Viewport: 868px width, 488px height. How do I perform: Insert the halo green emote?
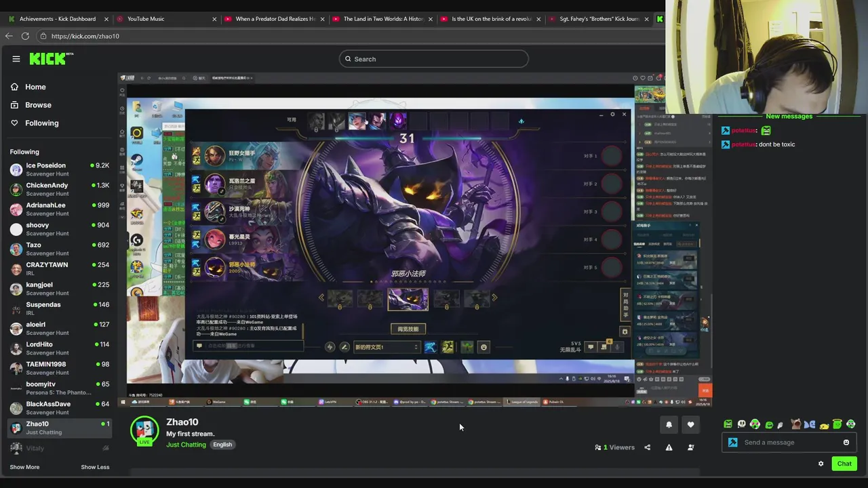(x=837, y=424)
